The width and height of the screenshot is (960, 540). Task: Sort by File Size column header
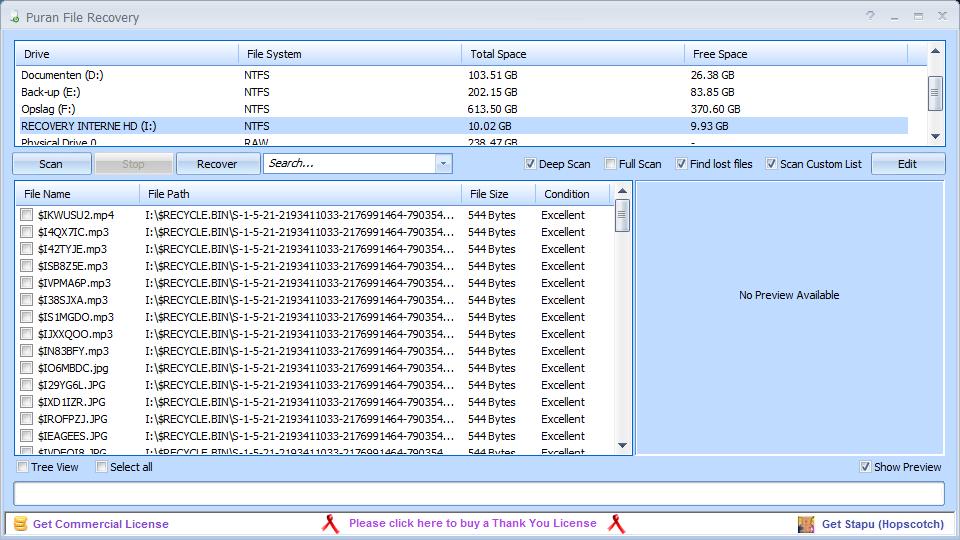(x=498, y=194)
